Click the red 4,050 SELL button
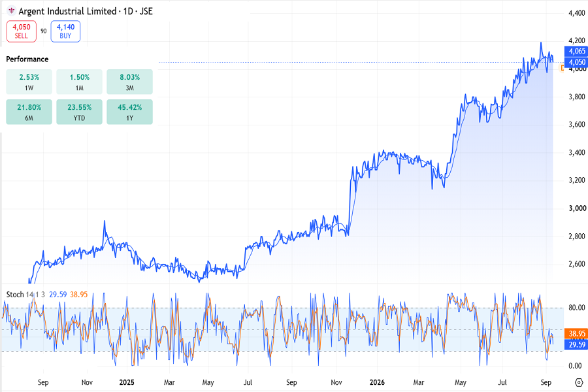This screenshot has height=392, width=588. tap(22, 31)
